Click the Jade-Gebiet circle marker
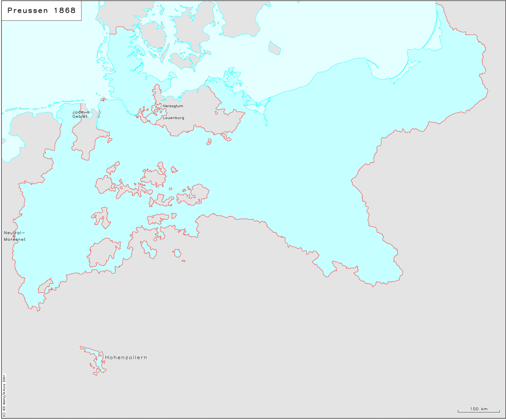The image size is (506, 420). coord(88,112)
